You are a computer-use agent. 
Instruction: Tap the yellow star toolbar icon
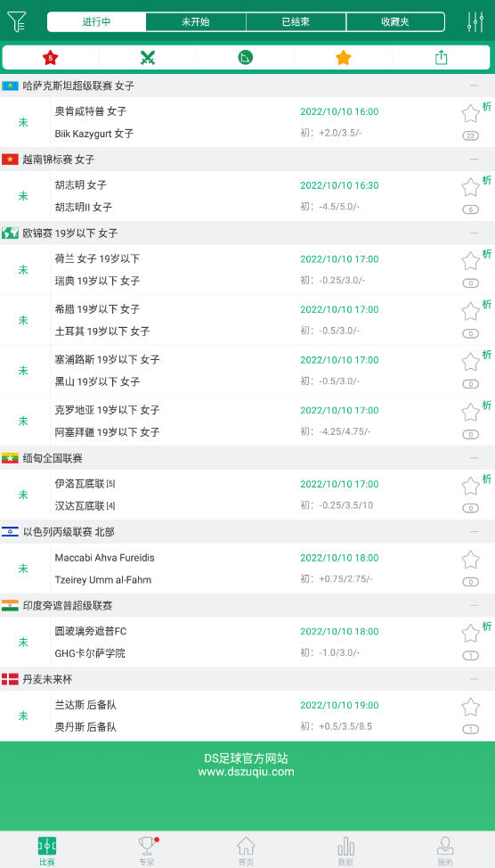click(344, 57)
